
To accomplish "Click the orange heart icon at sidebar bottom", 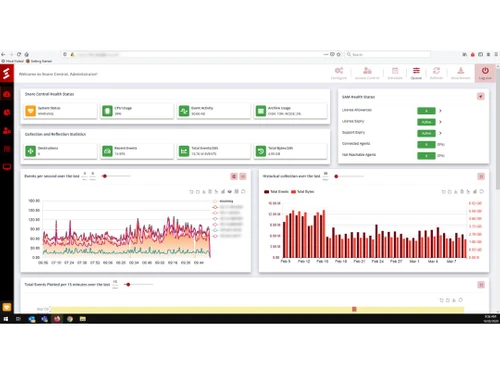I will [7, 307].
